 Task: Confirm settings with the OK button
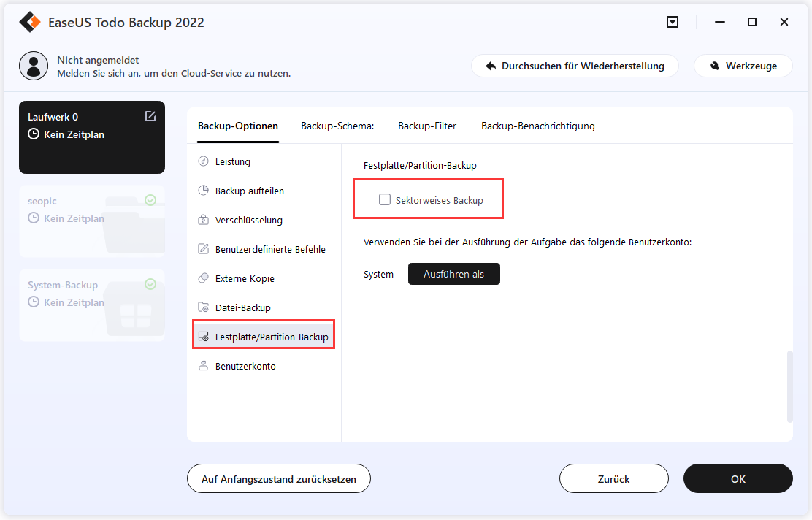[738, 478]
